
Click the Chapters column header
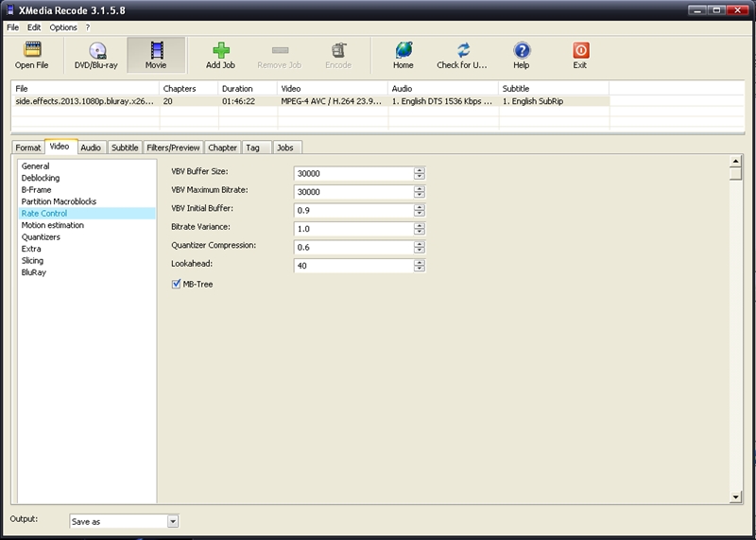pos(189,89)
